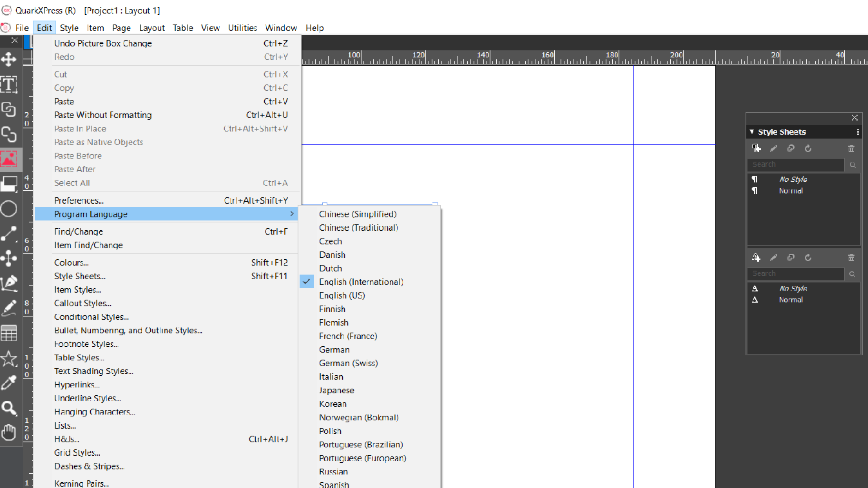Open the Utilities menu
This screenshot has height=488, width=868.
(x=242, y=28)
